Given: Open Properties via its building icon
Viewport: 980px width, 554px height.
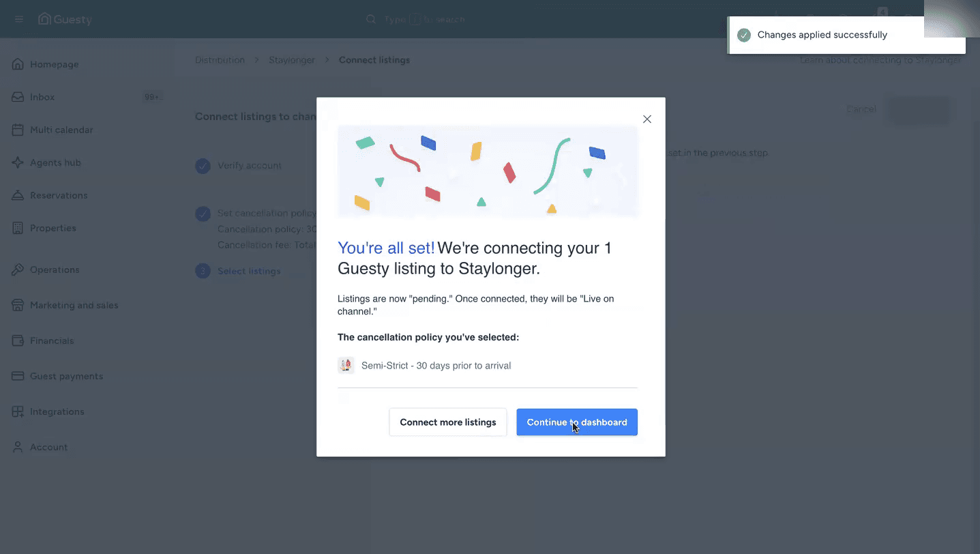Looking at the screenshot, I should point(18,228).
